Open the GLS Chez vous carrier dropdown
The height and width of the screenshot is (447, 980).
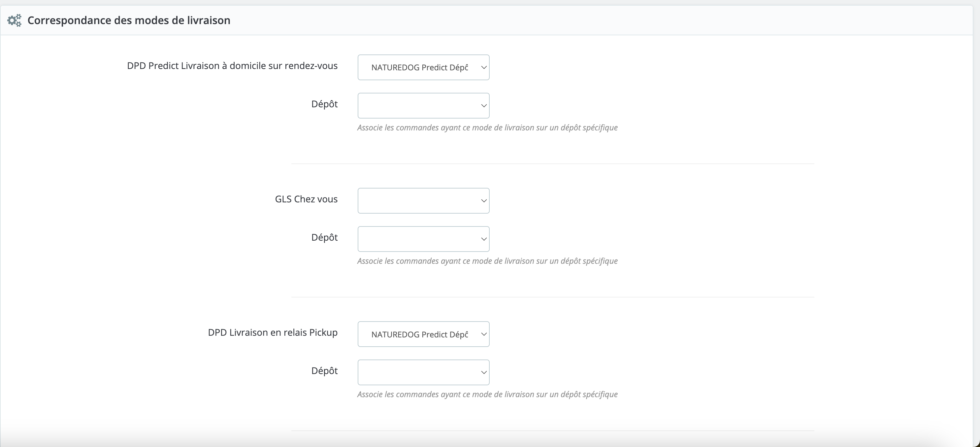[x=423, y=201]
